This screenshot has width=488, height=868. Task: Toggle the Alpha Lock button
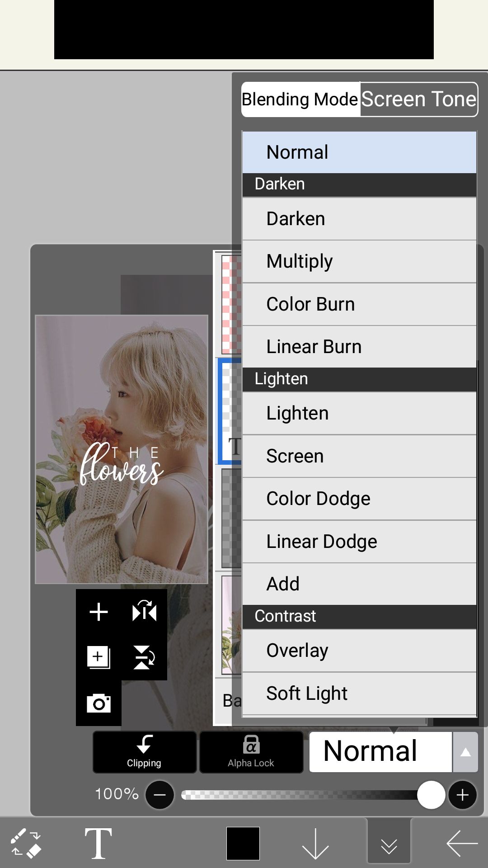[251, 752]
